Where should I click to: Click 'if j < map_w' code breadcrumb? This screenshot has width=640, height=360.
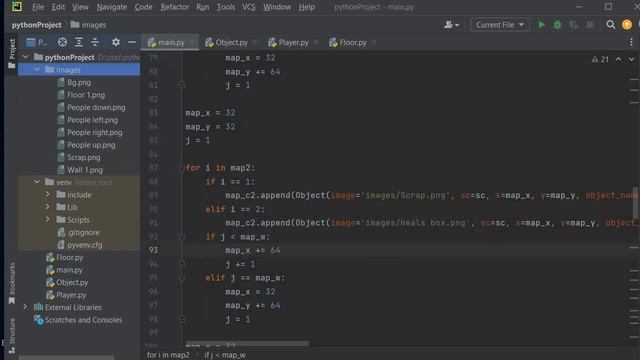tap(225, 355)
